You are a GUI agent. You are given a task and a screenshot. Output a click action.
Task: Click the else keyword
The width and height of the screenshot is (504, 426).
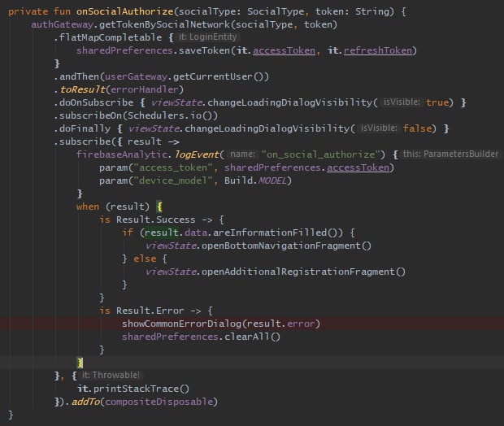point(145,259)
